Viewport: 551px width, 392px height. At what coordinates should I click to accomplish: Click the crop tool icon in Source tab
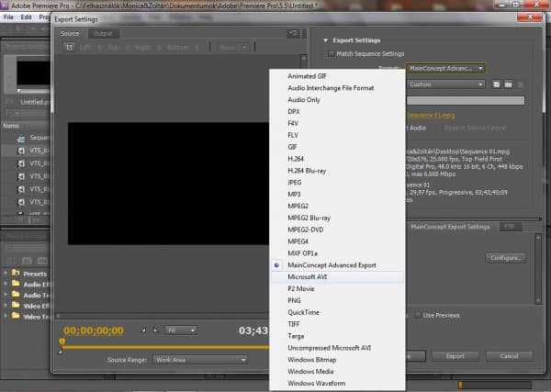(67, 47)
